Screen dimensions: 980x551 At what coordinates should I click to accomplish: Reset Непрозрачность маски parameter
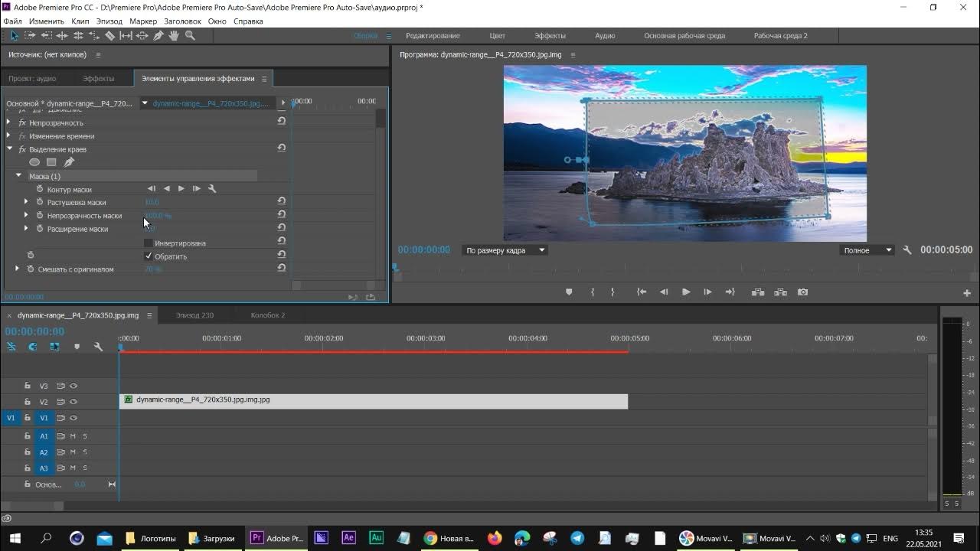(x=282, y=215)
